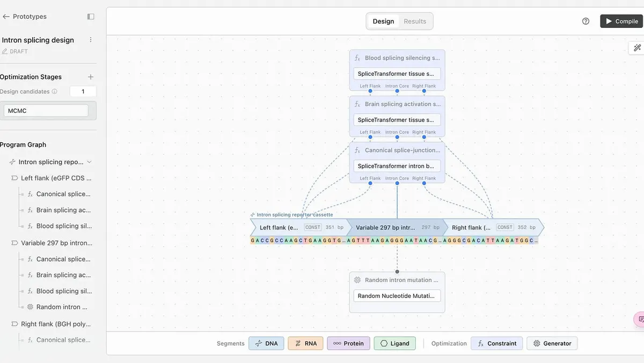Viewport: 644px width, 363px height.
Task: Click the info icon beside Design candidates
Action: click(54, 91)
